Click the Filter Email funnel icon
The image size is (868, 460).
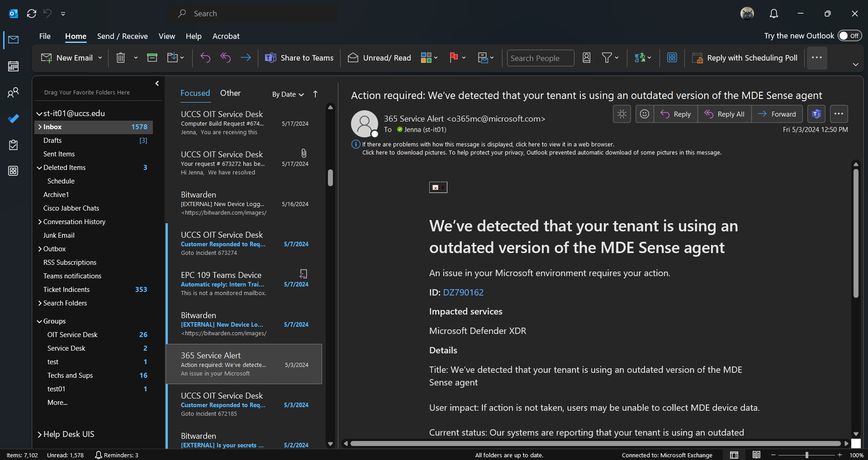click(607, 58)
